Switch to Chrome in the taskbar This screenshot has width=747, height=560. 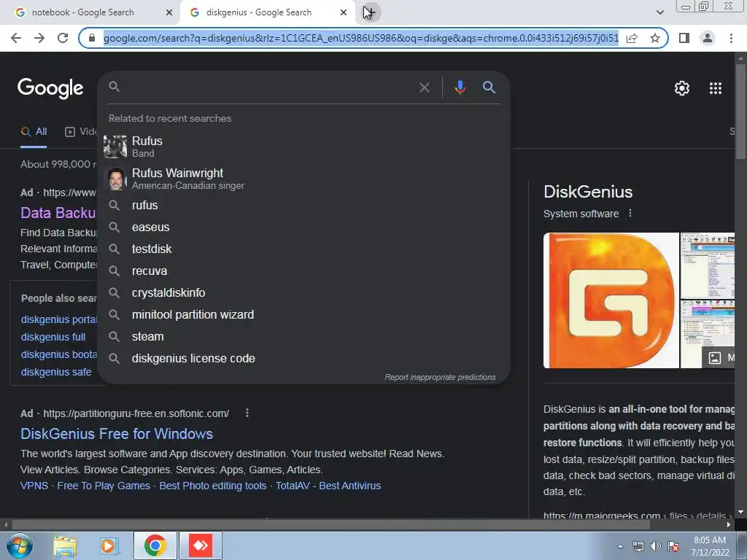(x=155, y=545)
